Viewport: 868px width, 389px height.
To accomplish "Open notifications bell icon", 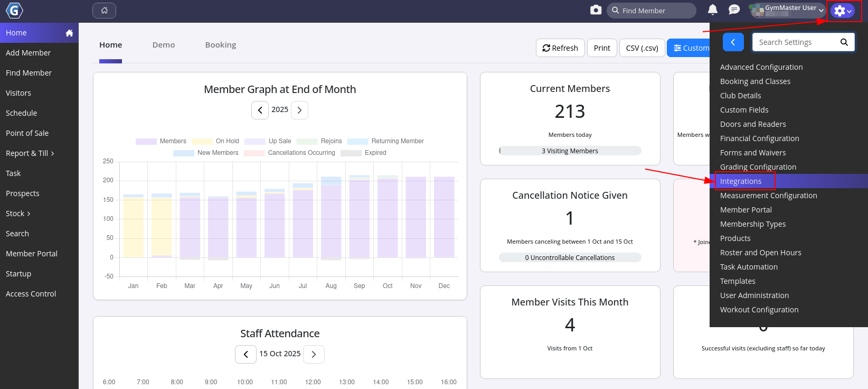I will pos(712,10).
